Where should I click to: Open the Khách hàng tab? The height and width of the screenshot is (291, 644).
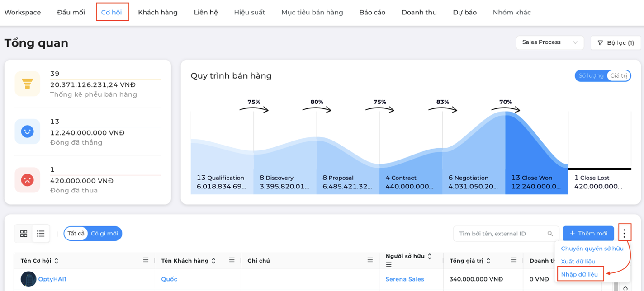[x=158, y=12]
